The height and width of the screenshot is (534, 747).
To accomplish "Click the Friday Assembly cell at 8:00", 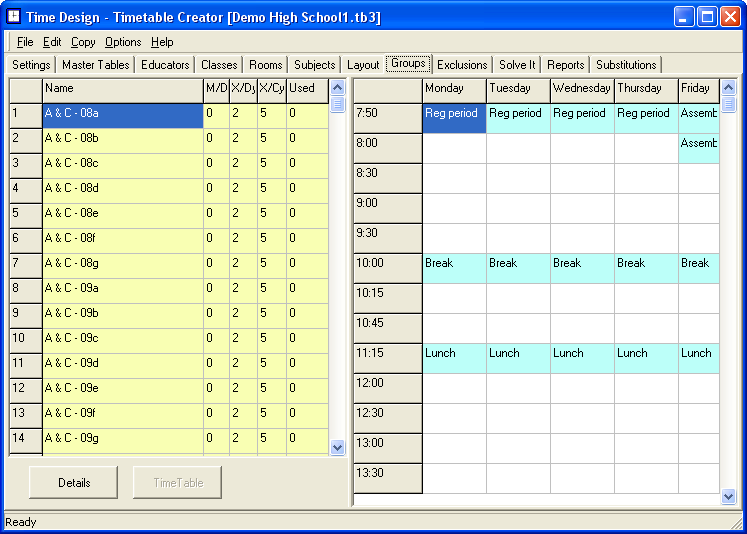I will [x=698, y=148].
